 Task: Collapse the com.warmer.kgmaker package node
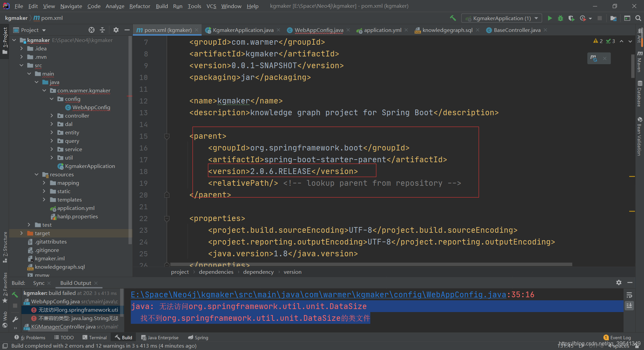pyautogui.click(x=44, y=90)
